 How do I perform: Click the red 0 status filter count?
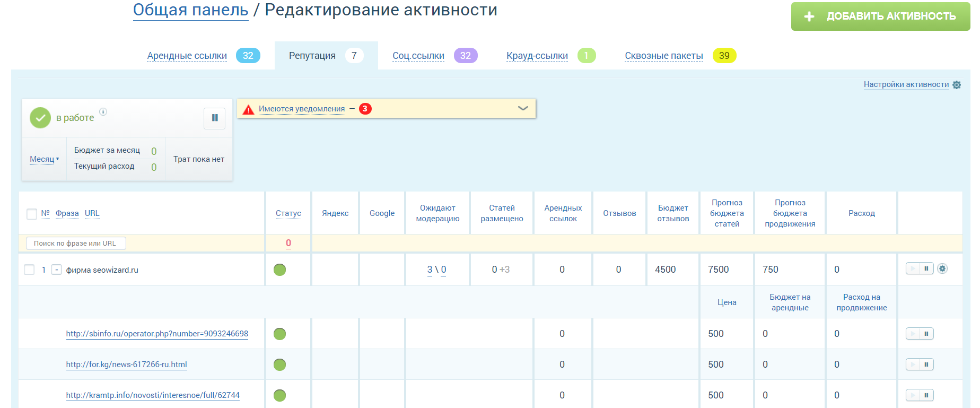coord(288,243)
